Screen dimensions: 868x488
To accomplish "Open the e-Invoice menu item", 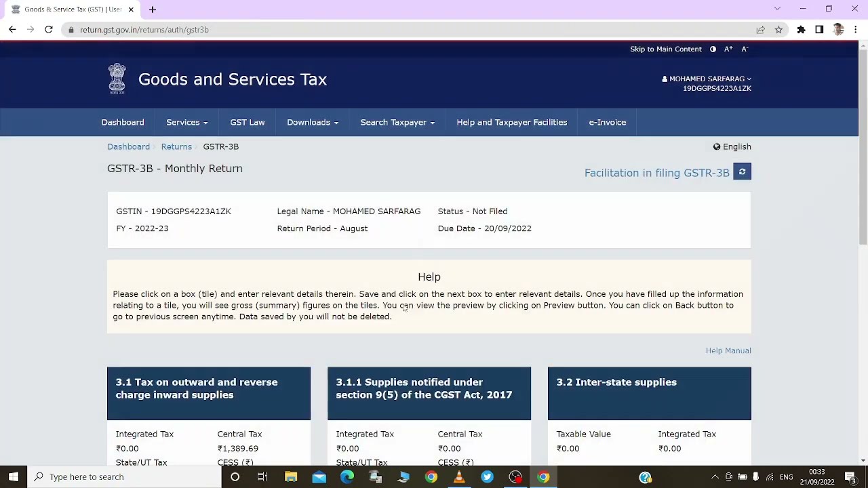I will [608, 122].
